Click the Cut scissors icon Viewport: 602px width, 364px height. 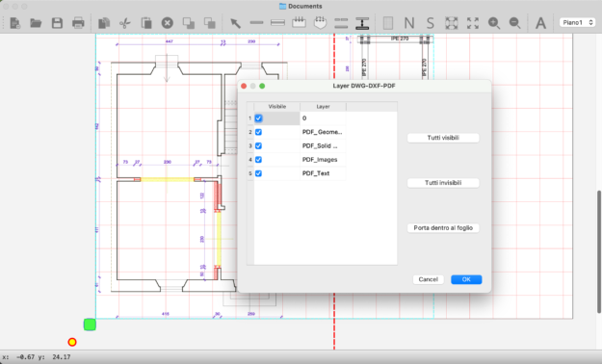point(125,23)
